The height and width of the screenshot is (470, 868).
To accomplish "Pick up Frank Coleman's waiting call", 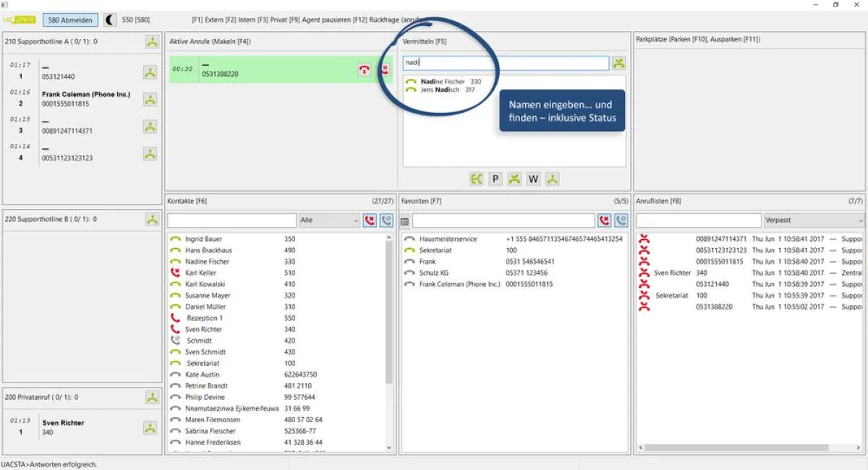I will [150, 100].
